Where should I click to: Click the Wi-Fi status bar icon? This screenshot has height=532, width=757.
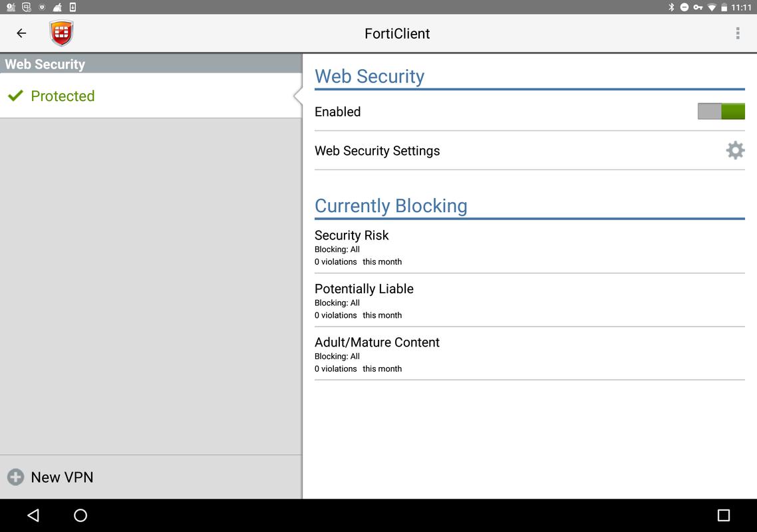[x=712, y=7]
